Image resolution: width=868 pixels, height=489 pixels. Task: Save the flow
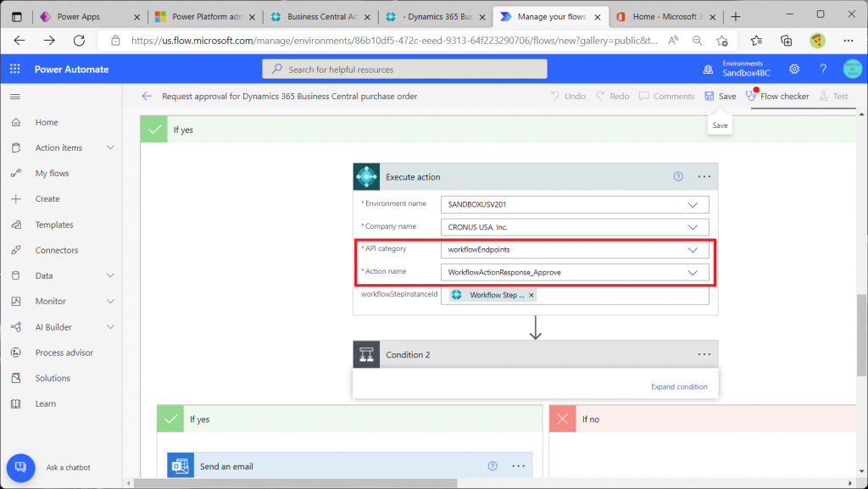[x=721, y=97]
